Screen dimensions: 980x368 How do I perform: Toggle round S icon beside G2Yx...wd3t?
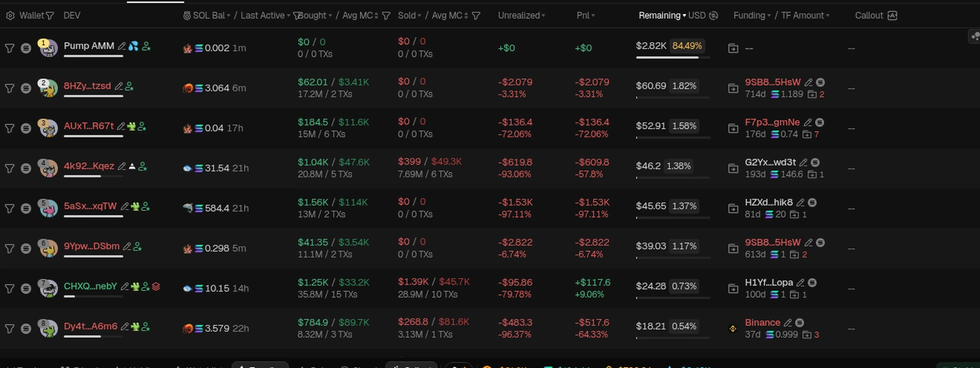tap(815, 163)
